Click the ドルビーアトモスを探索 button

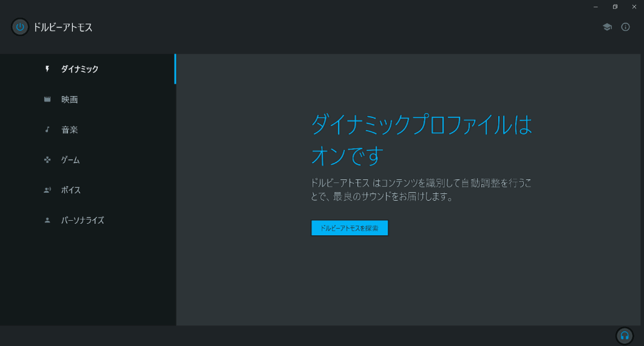click(x=349, y=228)
